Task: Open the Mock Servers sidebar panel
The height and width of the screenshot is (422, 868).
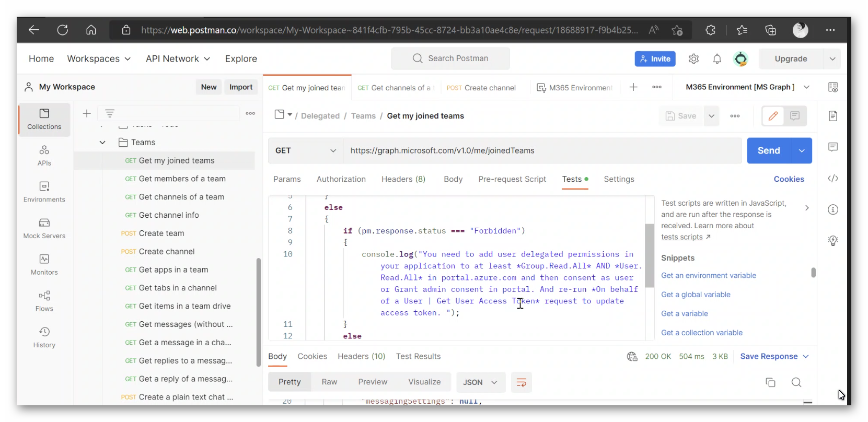Action: click(44, 229)
